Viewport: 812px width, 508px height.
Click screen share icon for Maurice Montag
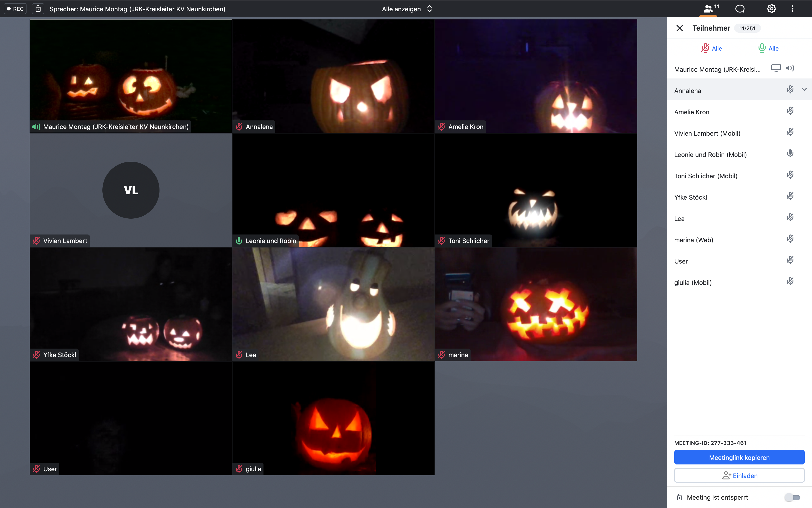(x=776, y=68)
